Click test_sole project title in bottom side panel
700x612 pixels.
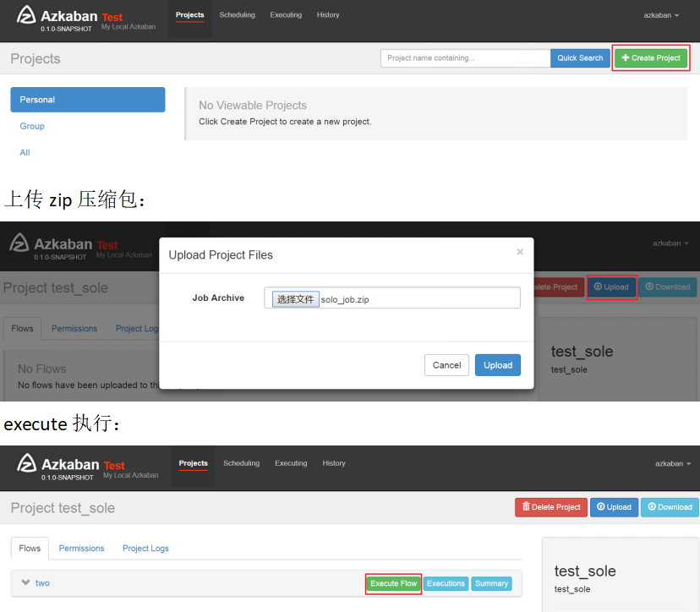[x=585, y=571]
